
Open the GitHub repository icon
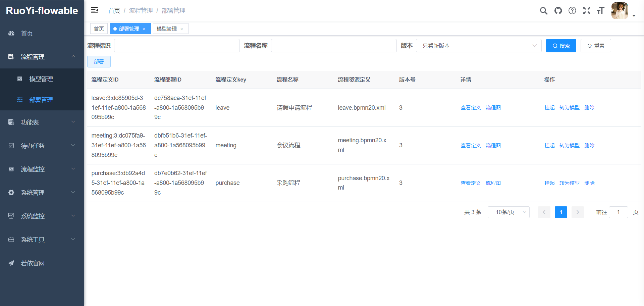point(558,10)
